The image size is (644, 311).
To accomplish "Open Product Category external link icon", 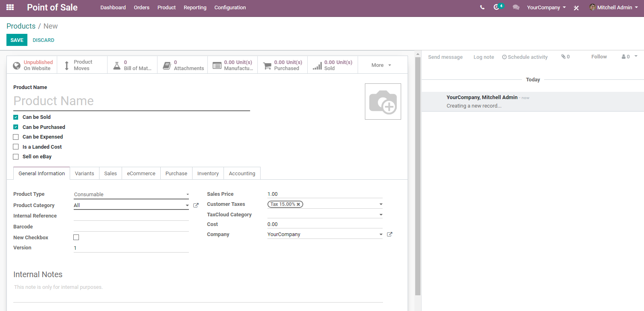I will [x=196, y=205].
